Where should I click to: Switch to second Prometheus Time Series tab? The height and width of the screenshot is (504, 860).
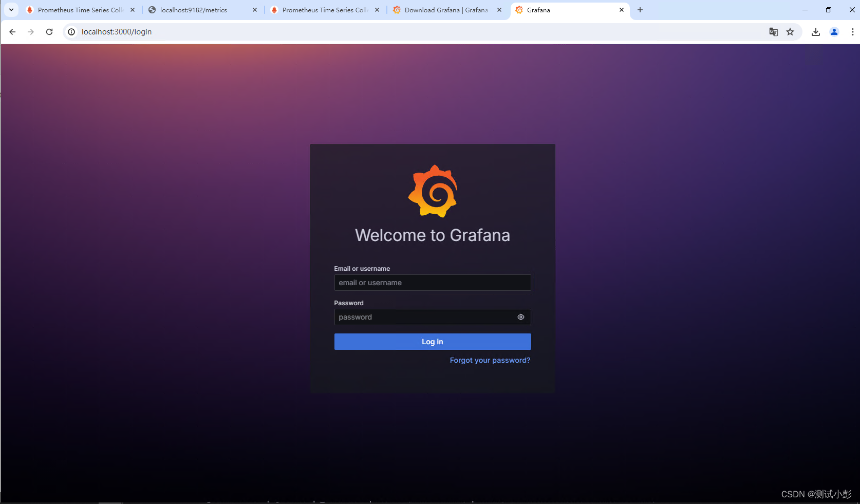coord(325,10)
